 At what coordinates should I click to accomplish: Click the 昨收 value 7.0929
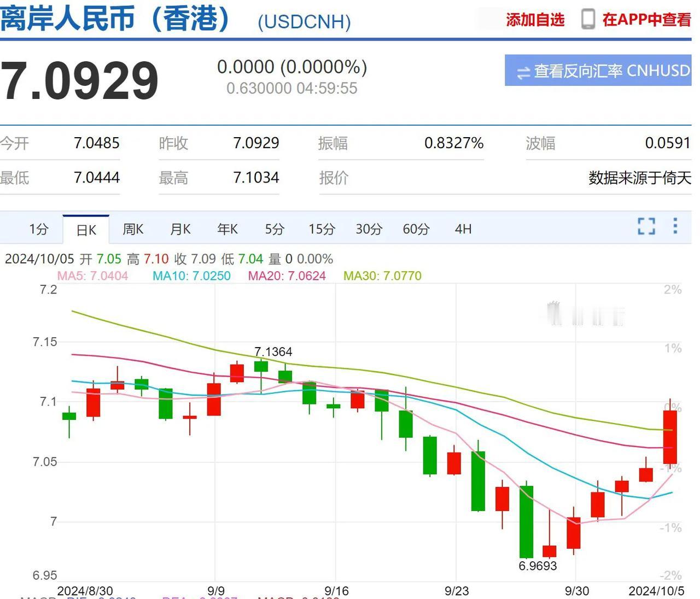[x=256, y=143]
